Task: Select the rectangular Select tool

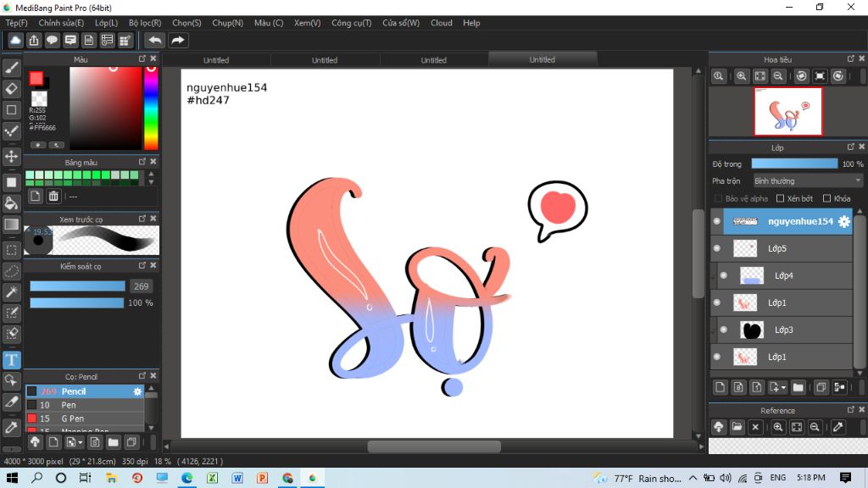Action: click(12, 250)
